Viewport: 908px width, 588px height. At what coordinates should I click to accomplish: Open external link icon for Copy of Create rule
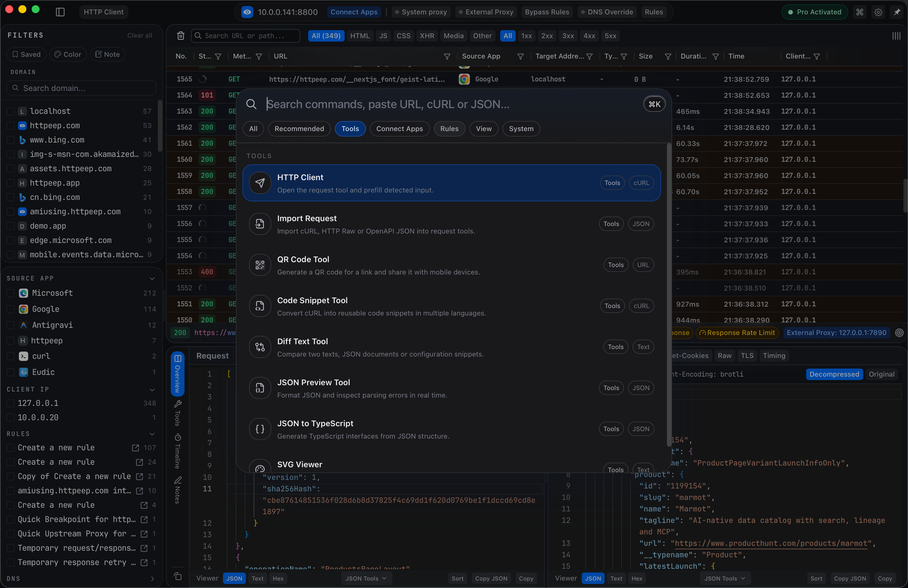(x=140, y=477)
